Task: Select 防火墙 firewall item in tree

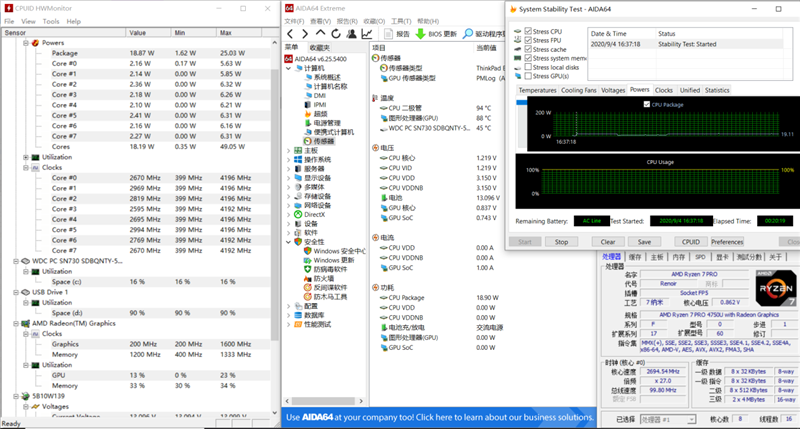Action: coord(323,279)
